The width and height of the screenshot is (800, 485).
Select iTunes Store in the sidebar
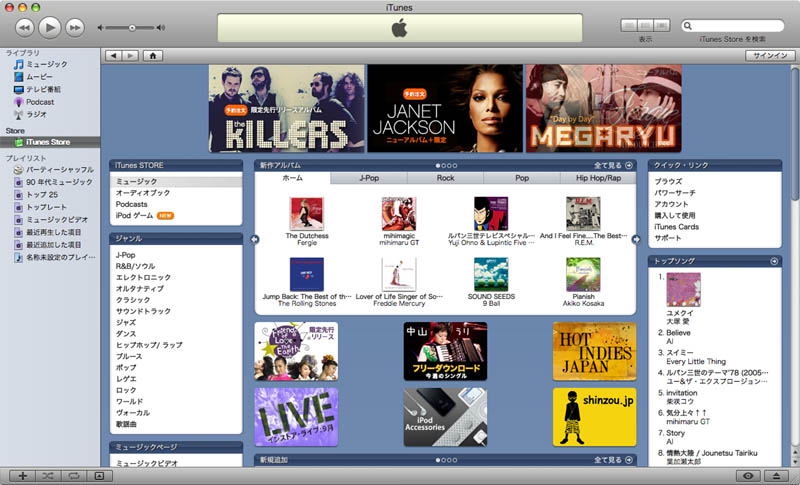[x=50, y=142]
